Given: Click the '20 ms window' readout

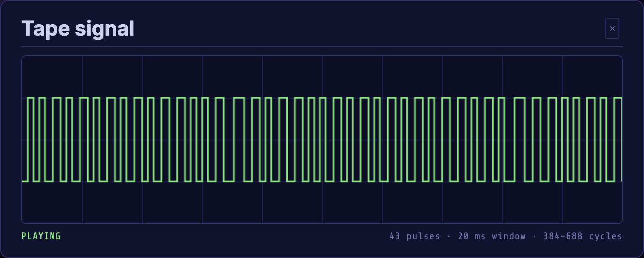Looking at the screenshot, I should 492,236.
